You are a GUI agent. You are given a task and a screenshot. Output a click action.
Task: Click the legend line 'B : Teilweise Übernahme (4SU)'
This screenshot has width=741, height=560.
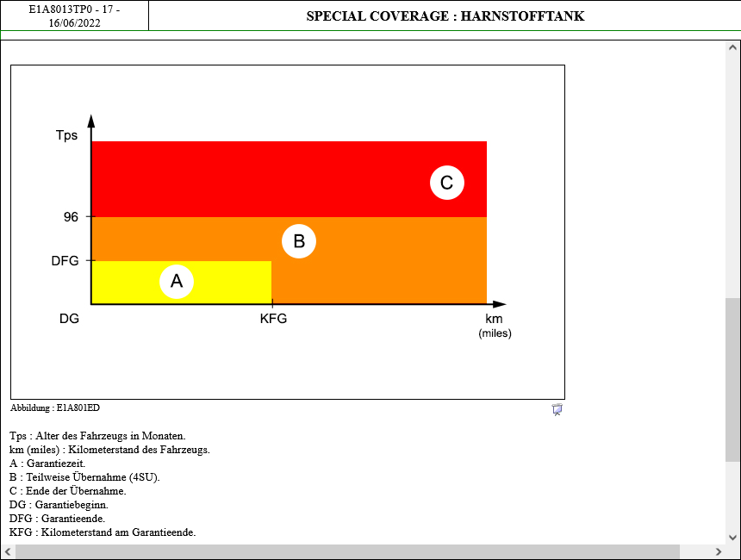click(x=84, y=477)
